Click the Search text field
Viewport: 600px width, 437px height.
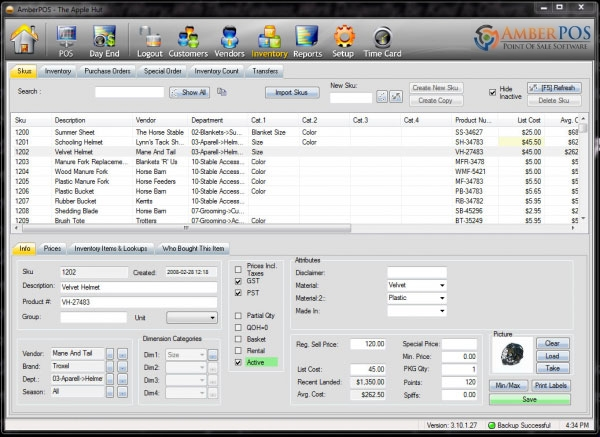[128, 92]
